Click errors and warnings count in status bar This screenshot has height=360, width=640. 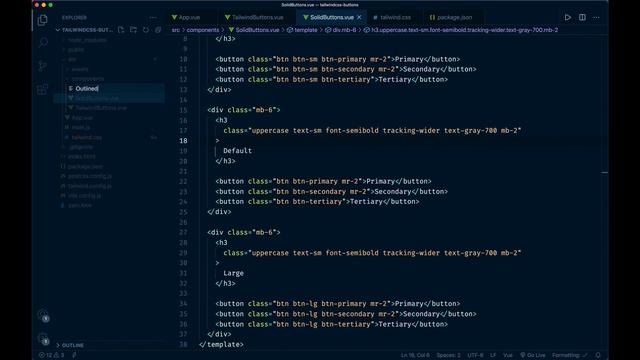(51, 355)
